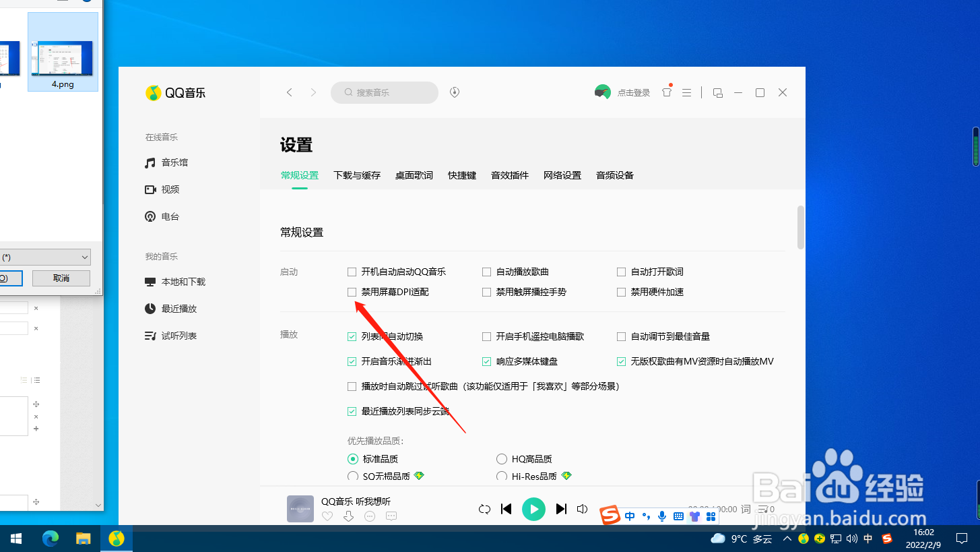
Task: Toggle the loop playback mode icon
Action: click(484, 509)
